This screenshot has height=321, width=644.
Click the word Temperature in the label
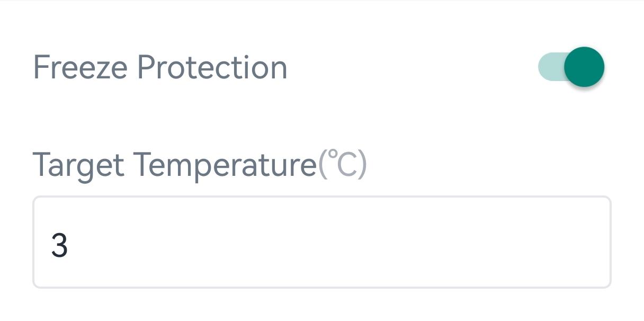tap(225, 165)
